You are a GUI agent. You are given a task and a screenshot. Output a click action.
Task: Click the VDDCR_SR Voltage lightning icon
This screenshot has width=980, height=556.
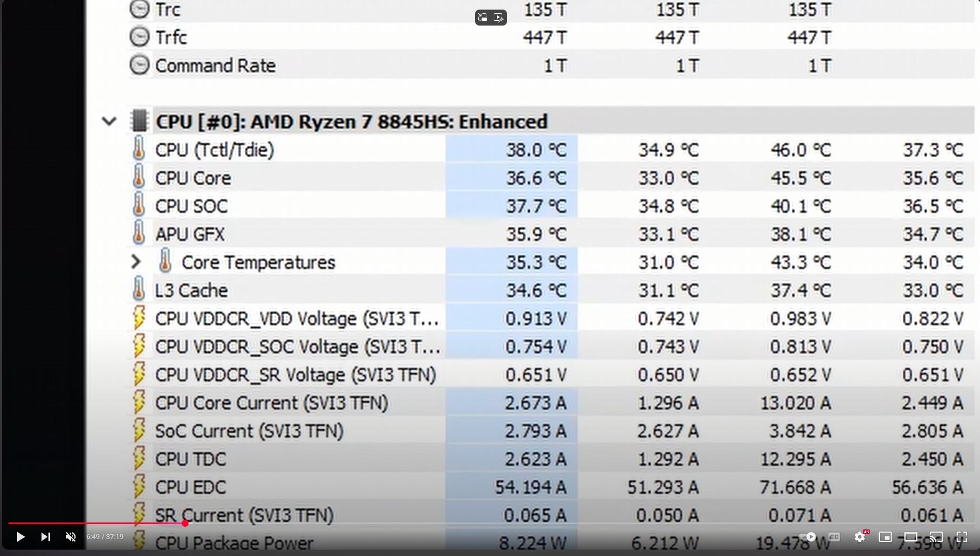(139, 375)
